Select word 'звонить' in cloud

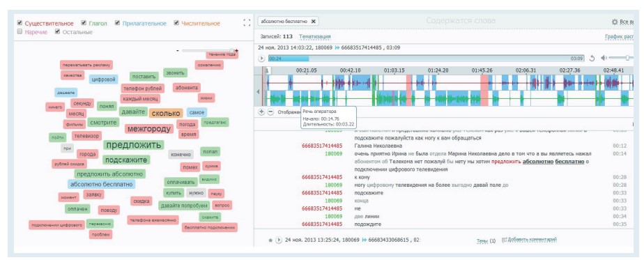tap(176, 72)
